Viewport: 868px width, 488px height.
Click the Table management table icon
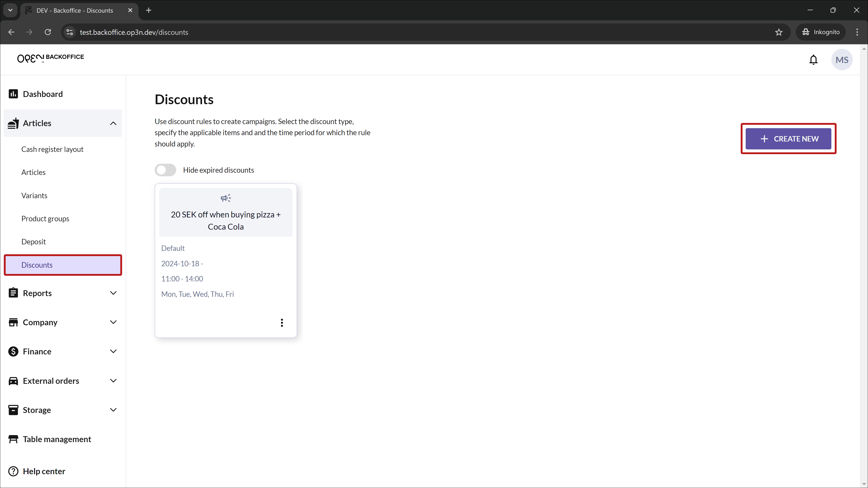13,439
